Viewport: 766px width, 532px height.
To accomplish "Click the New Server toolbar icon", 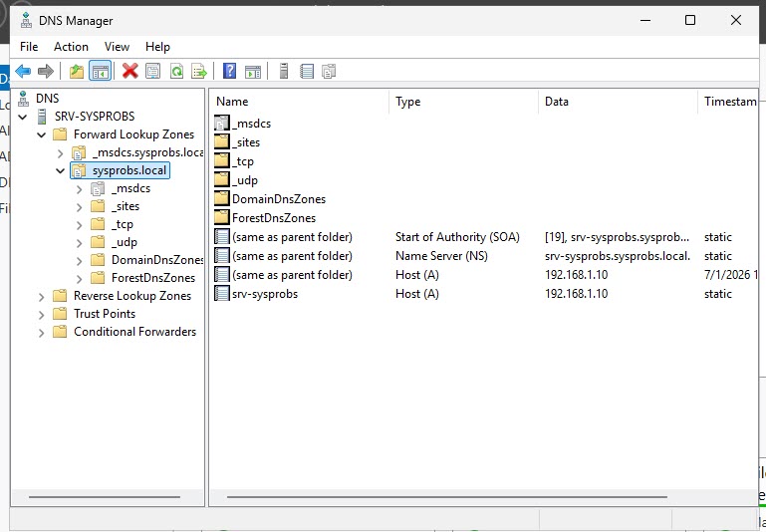I will pyautogui.click(x=284, y=72).
